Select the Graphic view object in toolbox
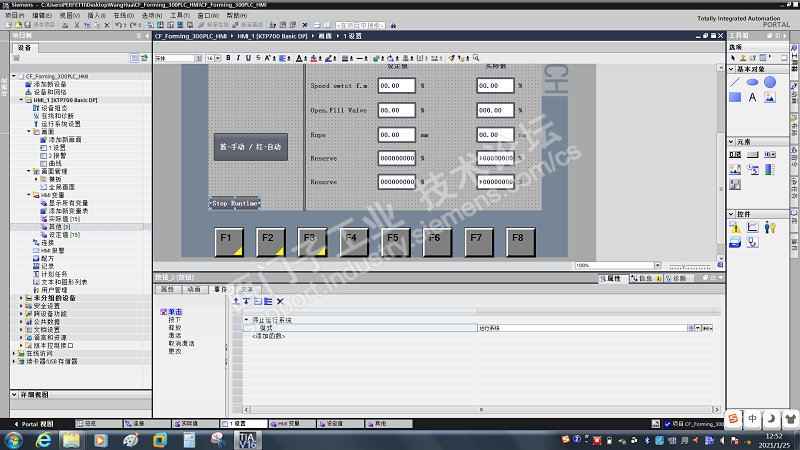The width and height of the screenshot is (800, 450). point(770,97)
